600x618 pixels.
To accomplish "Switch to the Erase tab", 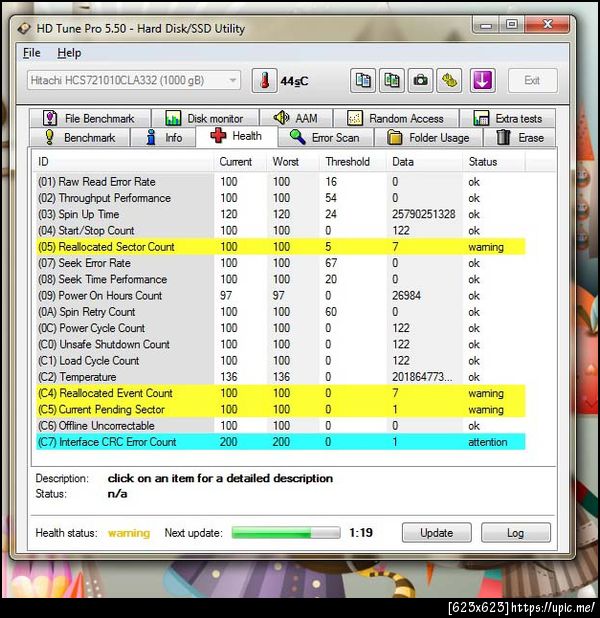I will coord(520,138).
